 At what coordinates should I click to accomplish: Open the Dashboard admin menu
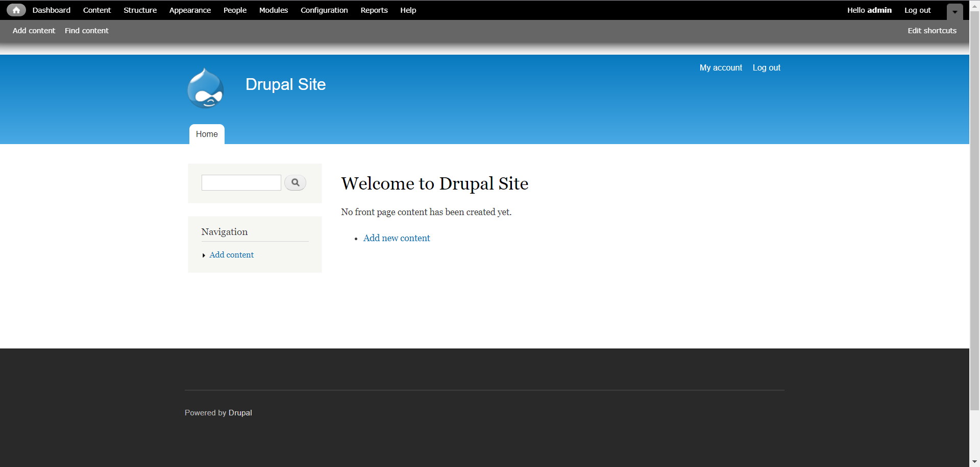pyautogui.click(x=52, y=10)
